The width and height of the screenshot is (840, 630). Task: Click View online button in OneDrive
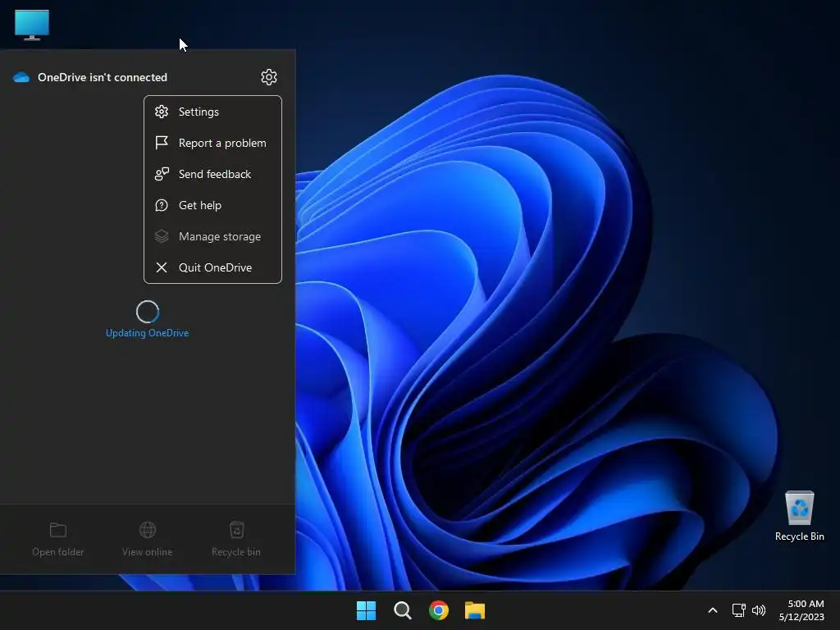tap(148, 540)
